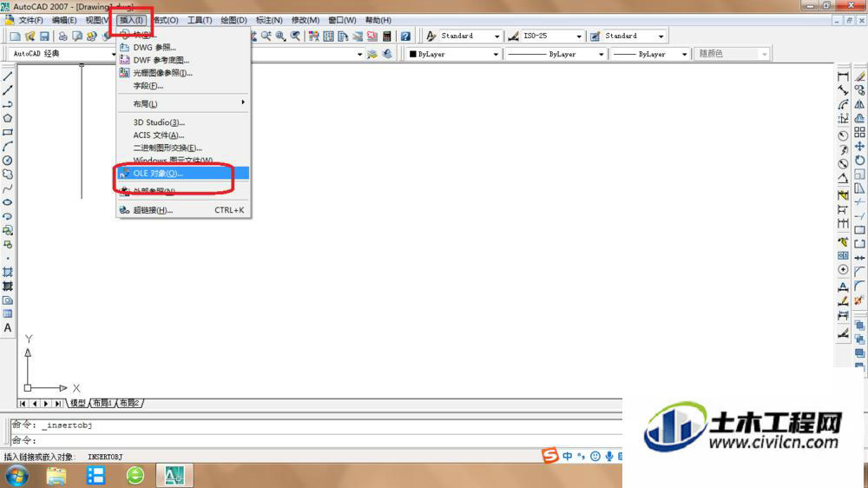Open the 绘图(D) menu
This screenshot has height=488, width=868.
click(233, 20)
